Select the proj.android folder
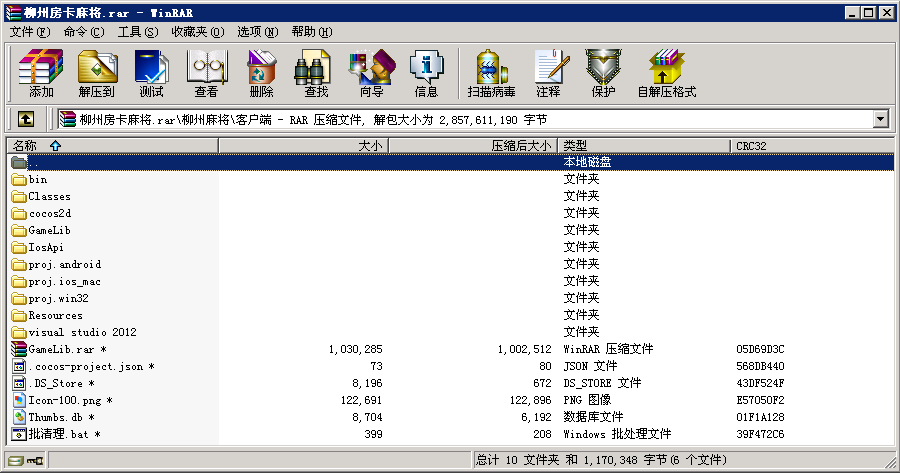Screen dimensions: 900x473 pos(64,265)
